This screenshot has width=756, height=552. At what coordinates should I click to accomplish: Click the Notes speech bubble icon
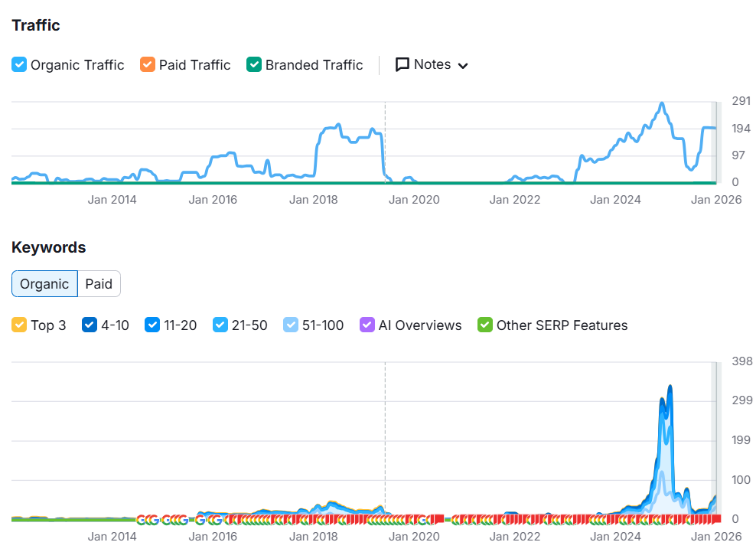402,65
